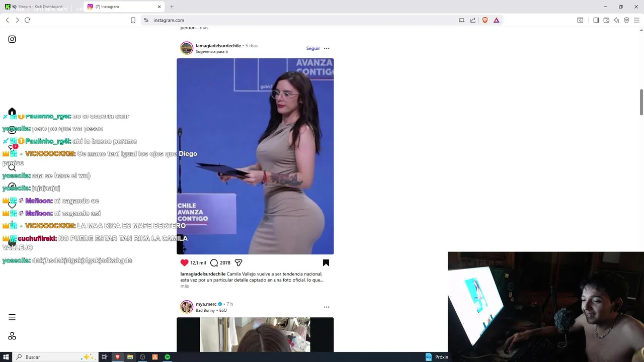Open the Bad Bunny • EoO audio link

[x=211, y=310]
